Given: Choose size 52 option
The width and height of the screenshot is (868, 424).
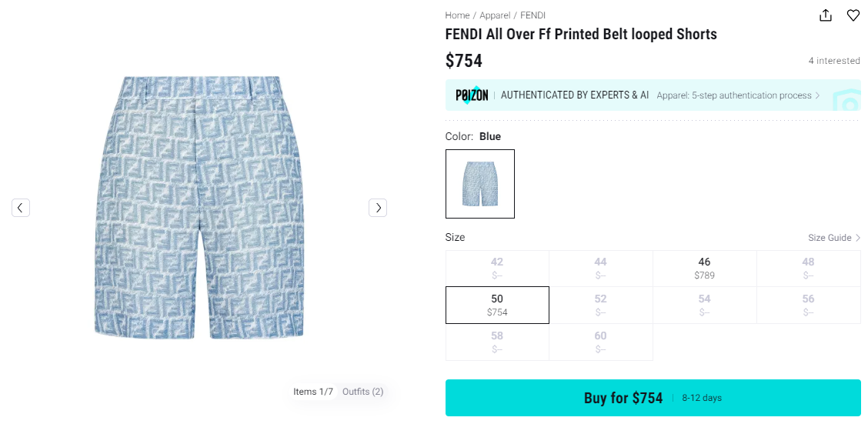Looking at the screenshot, I should 600,305.
